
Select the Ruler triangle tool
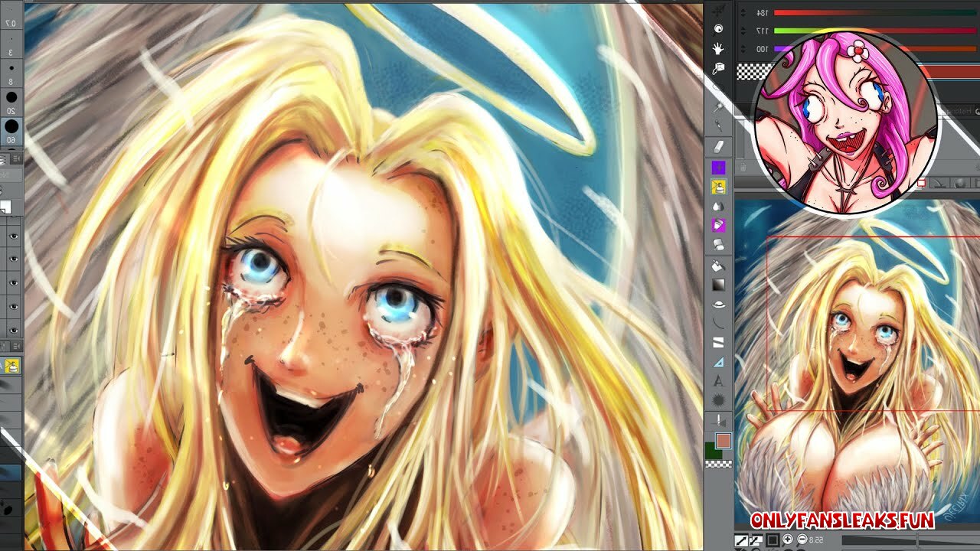click(x=718, y=361)
